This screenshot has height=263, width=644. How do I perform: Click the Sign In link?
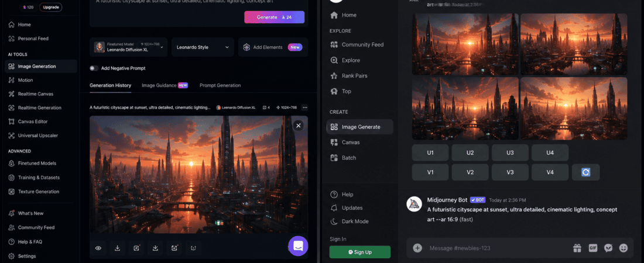coord(338,239)
